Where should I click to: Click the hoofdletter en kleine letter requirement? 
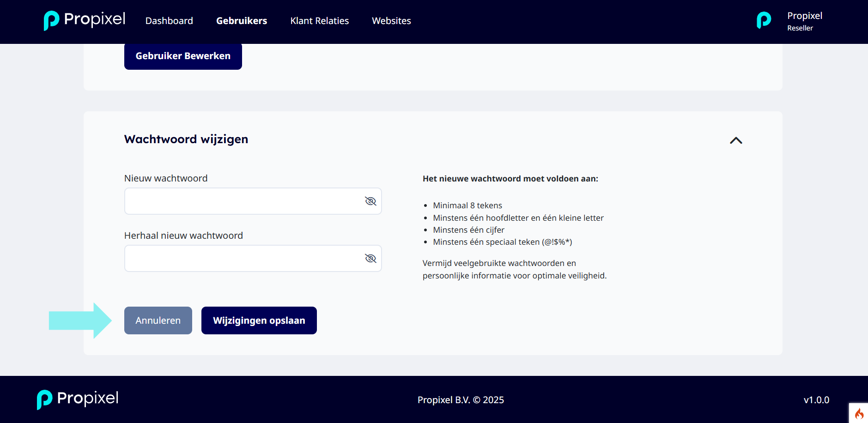click(518, 218)
